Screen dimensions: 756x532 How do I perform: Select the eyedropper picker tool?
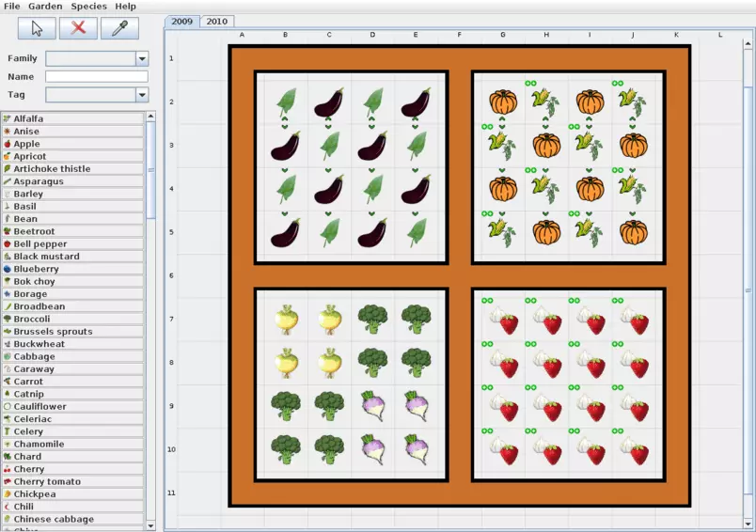[119, 28]
